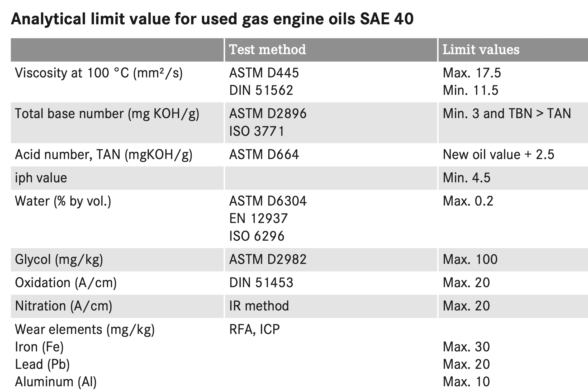Click the iph value row label

[x=41, y=178]
